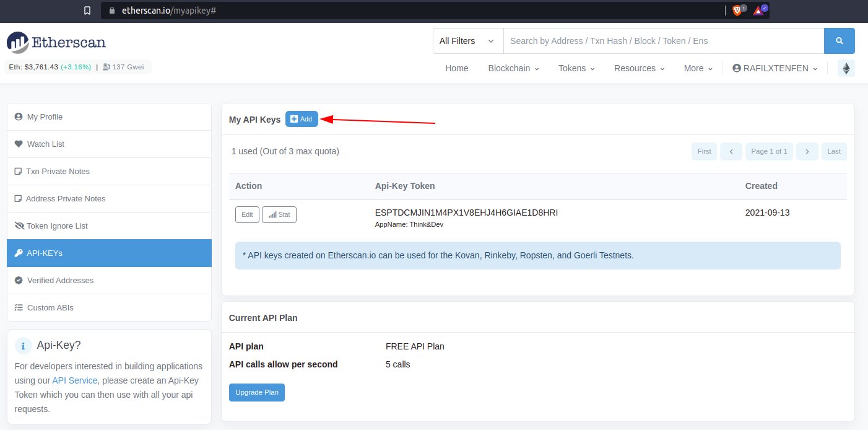Select API-KEYs in sidebar
The height and width of the screenshot is (430, 868).
(110, 253)
